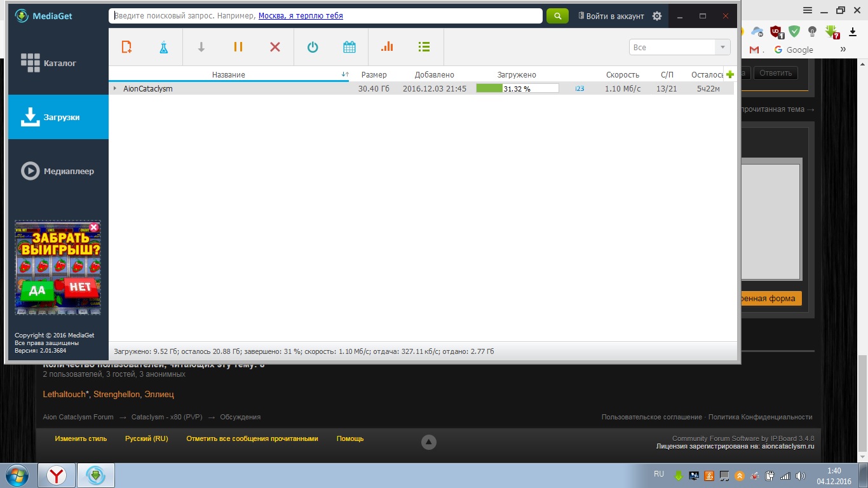The width and height of the screenshot is (868, 488).
Task: Click the green search button
Action: coord(557,16)
